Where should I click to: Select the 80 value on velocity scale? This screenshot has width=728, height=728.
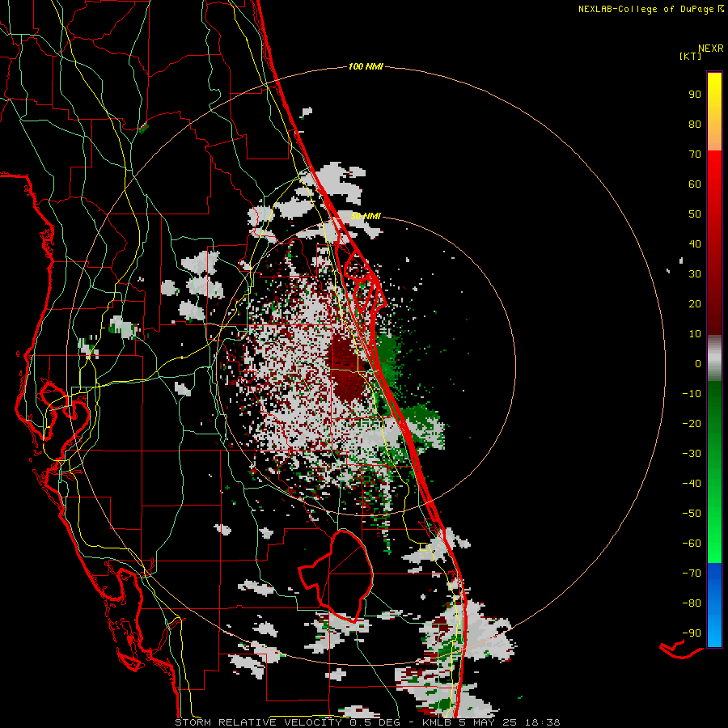(695, 124)
